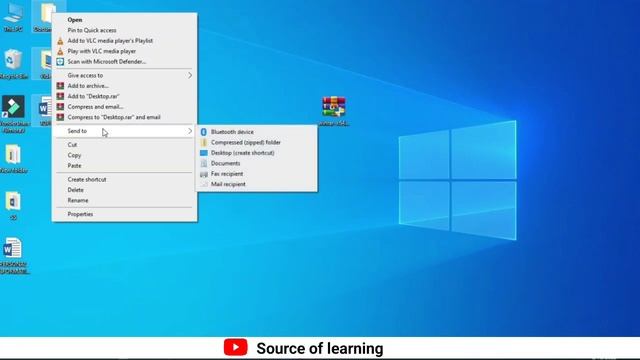
Task: Click the fax machine icon in the submenu
Action: pos(204,174)
